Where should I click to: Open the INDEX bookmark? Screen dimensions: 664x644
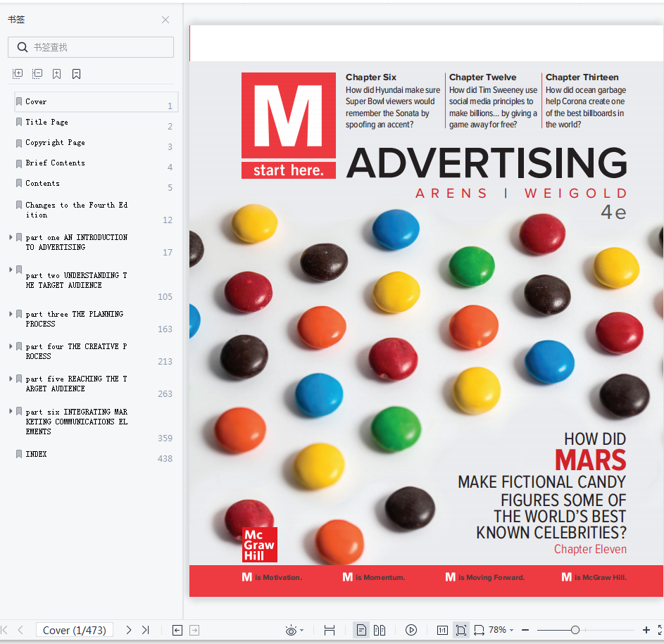coord(36,454)
